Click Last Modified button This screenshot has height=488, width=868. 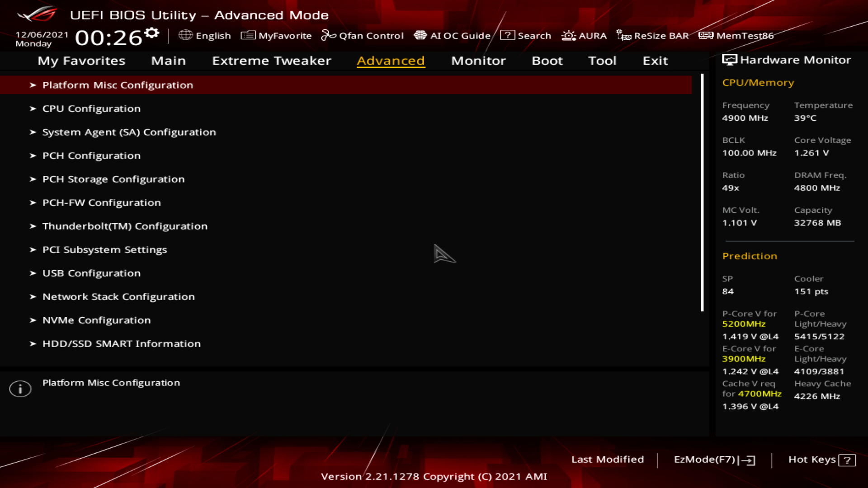[607, 459]
